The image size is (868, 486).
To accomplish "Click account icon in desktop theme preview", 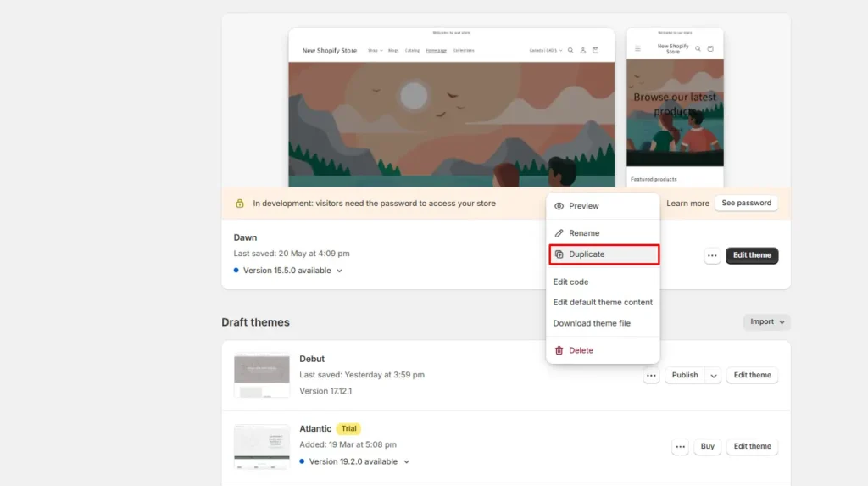I will click(x=583, y=50).
